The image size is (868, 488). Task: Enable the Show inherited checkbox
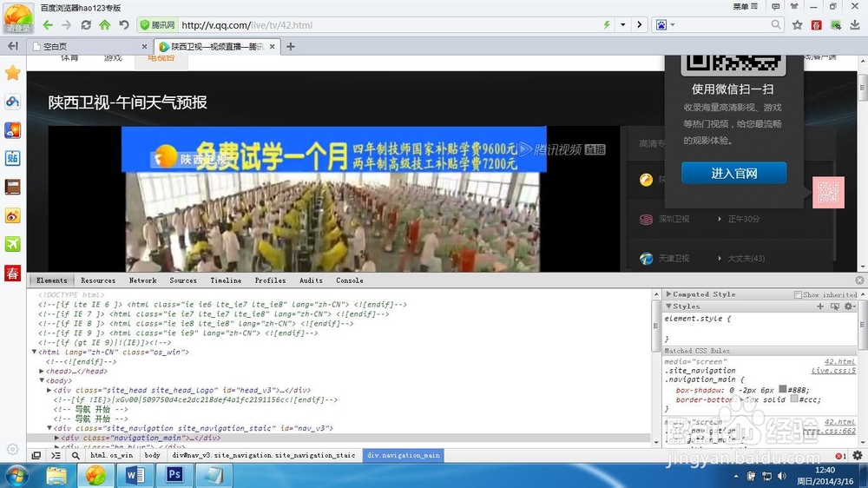(798, 294)
